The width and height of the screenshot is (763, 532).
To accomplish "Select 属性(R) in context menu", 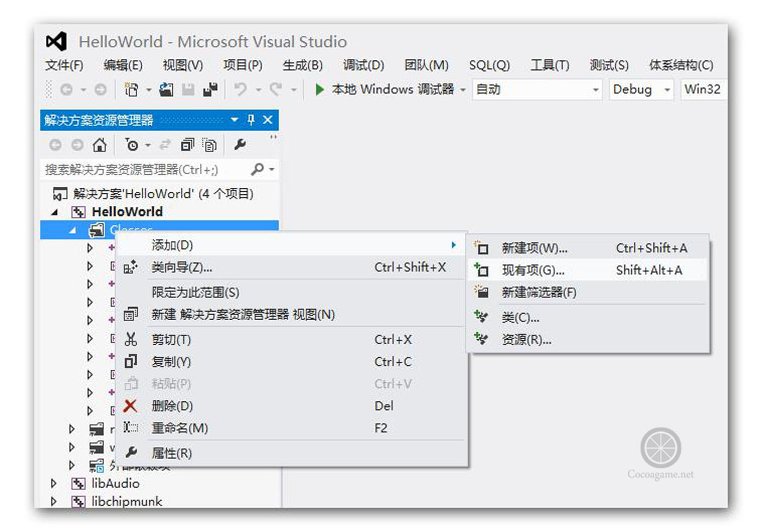I will (292, 453).
